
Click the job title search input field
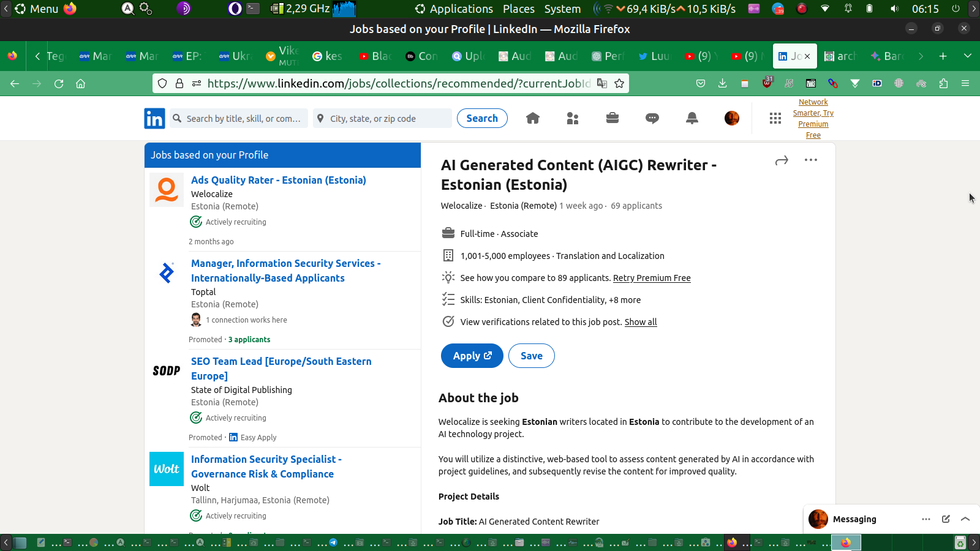[x=243, y=119]
